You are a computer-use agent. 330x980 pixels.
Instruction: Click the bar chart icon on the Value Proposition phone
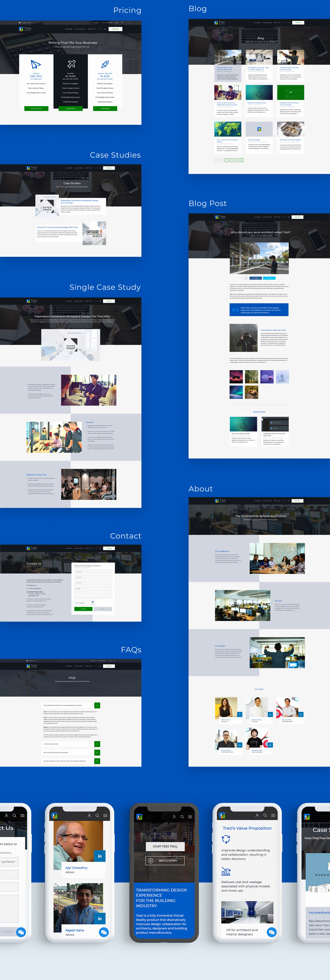[x=226, y=871]
